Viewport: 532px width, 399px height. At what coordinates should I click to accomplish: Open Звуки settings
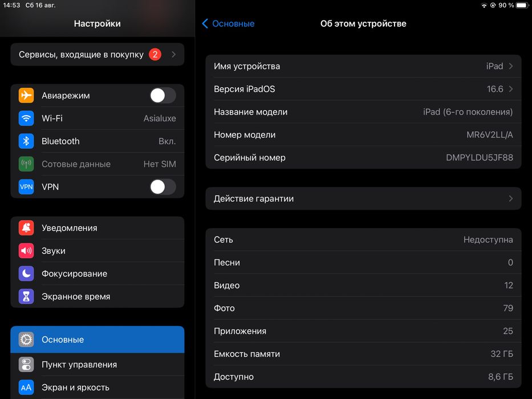pos(98,251)
